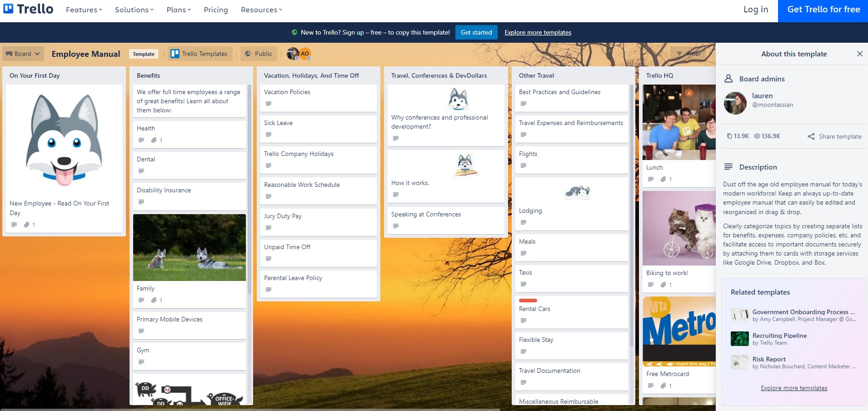Open the Recruiting Pipeline related template
Screen dimensions: 868x411
pyautogui.click(x=793, y=339)
